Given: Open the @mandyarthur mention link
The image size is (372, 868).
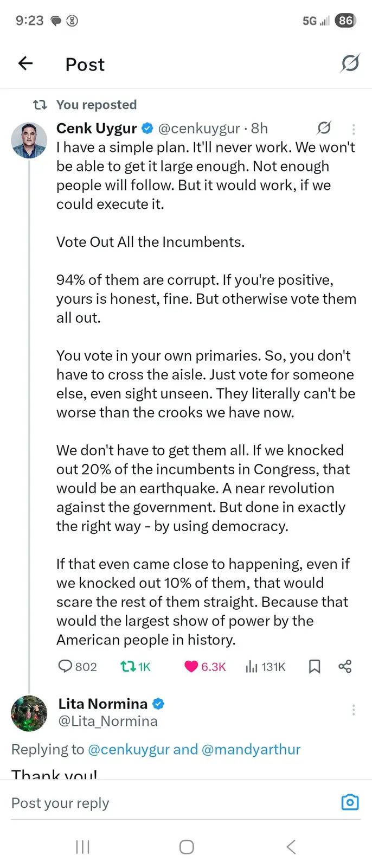Looking at the screenshot, I should [251, 749].
